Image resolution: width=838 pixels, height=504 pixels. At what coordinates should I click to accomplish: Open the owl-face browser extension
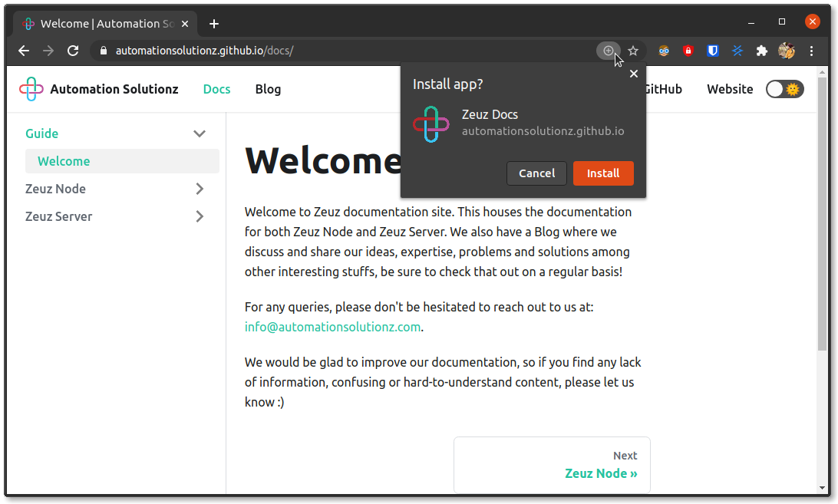tap(664, 51)
